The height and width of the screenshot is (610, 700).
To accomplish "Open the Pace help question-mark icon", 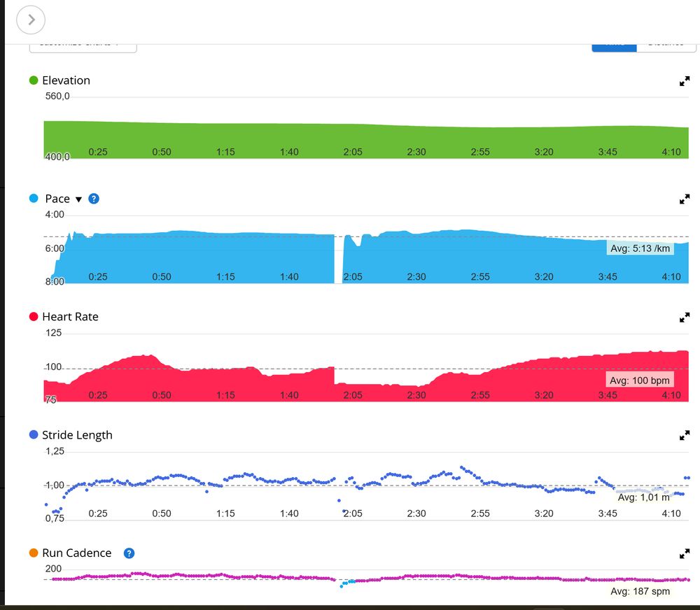I will [x=94, y=199].
